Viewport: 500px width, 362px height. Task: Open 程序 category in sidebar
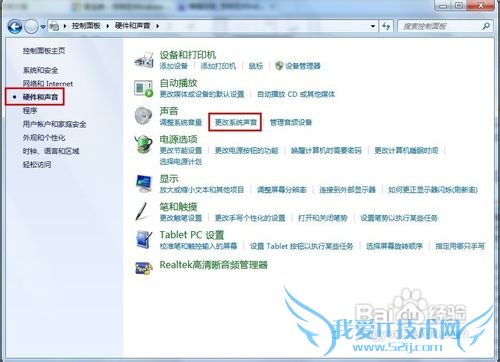click(30, 110)
